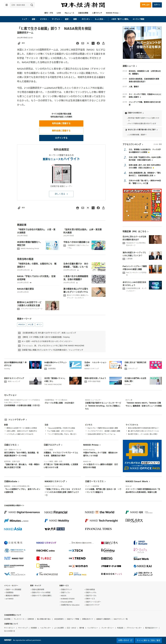Click the 有料会員に登録する button
The image size is (166, 644).
coord(61,123)
